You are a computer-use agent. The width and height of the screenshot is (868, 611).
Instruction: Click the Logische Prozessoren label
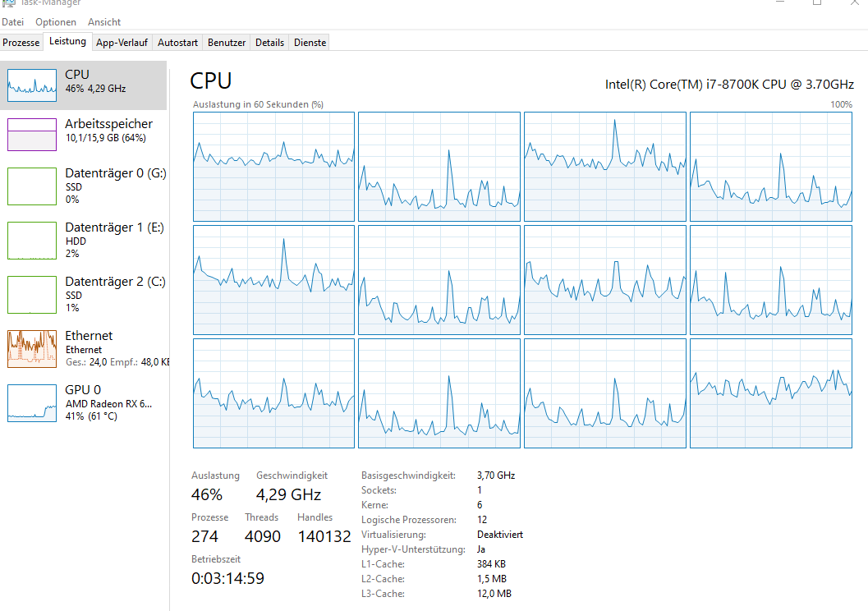[409, 520]
